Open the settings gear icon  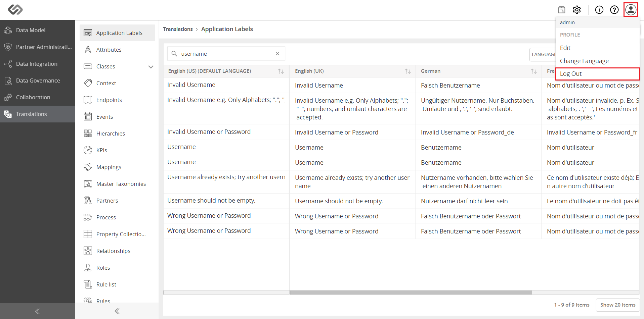point(577,10)
